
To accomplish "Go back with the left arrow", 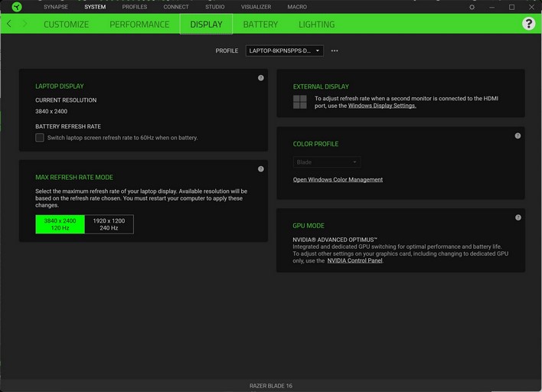I will [x=9, y=24].
